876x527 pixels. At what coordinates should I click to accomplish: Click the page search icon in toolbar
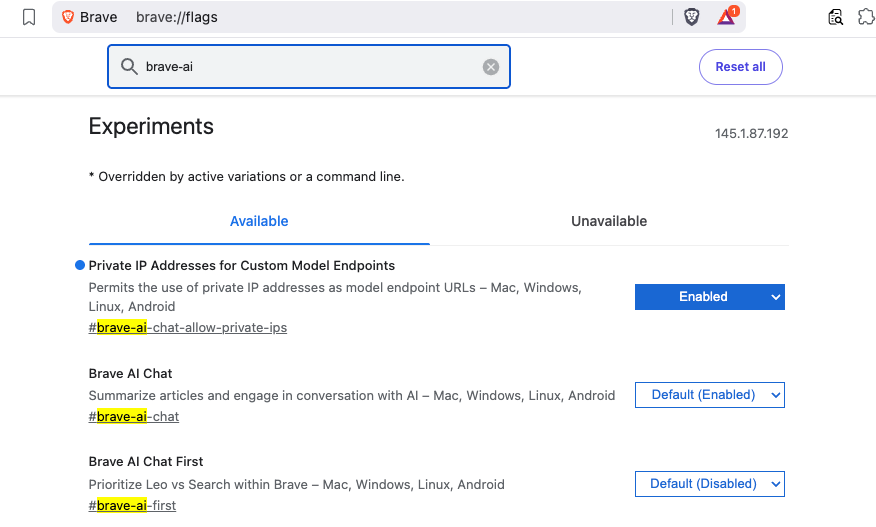point(835,17)
